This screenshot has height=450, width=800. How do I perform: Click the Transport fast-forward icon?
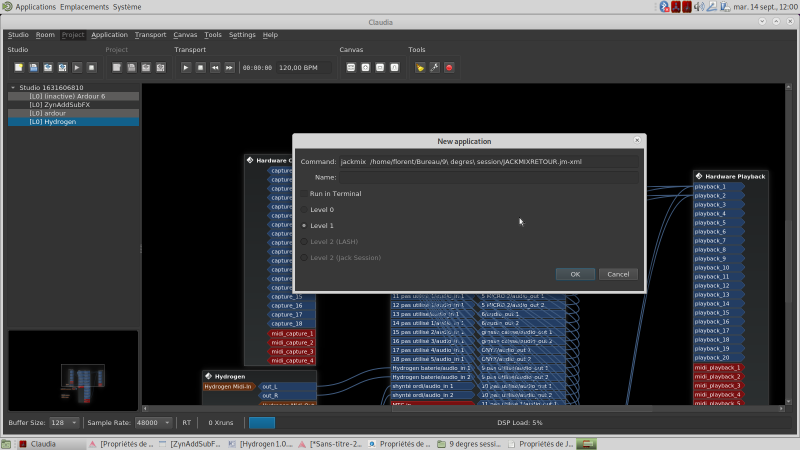click(230, 67)
